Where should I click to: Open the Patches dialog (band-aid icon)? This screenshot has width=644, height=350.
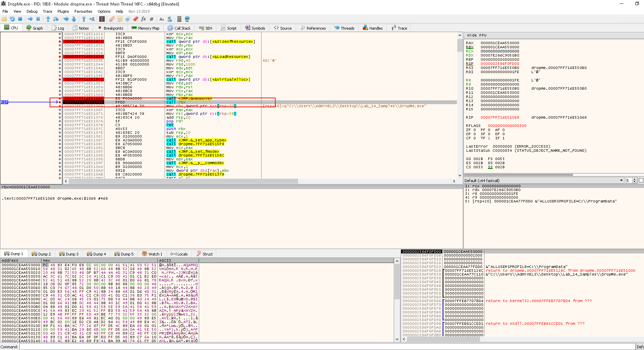point(112,19)
